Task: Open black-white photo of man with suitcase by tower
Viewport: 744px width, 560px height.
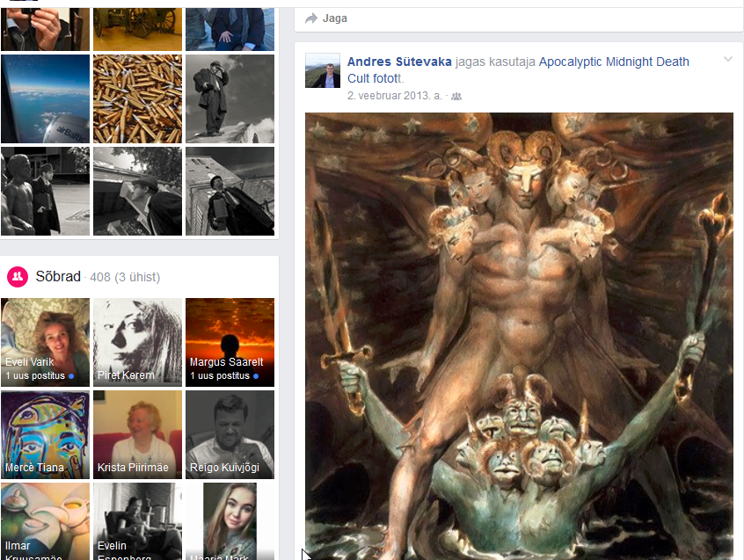Action: pyautogui.click(x=230, y=191)
